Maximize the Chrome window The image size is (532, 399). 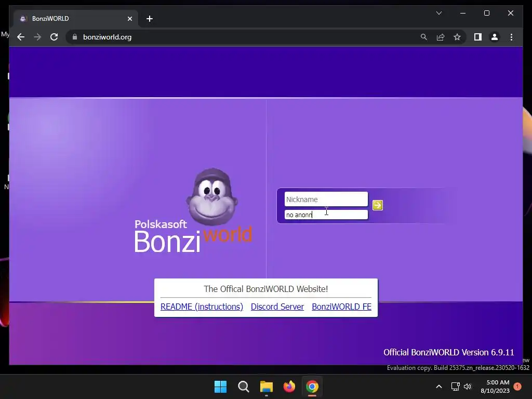tap(486, 13)
